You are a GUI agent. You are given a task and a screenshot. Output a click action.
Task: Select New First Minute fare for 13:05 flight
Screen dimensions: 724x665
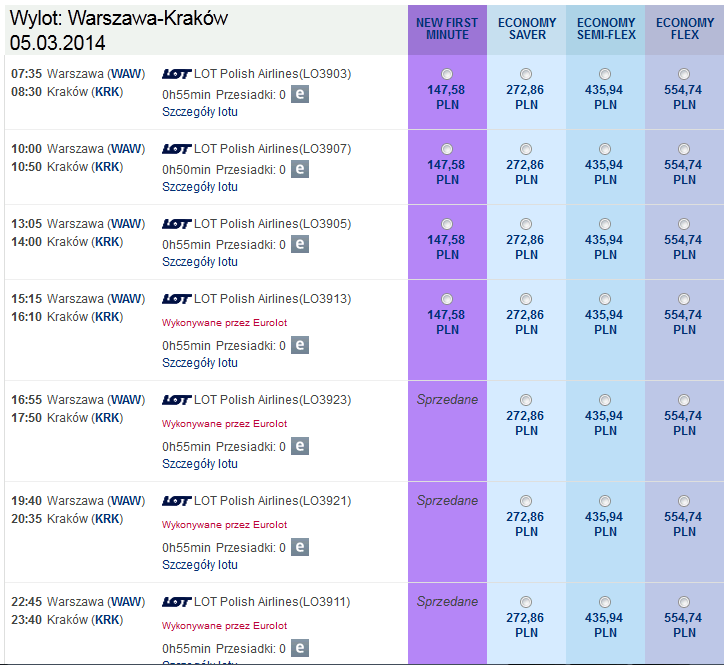pyautogui.click(x=447, y=224)
